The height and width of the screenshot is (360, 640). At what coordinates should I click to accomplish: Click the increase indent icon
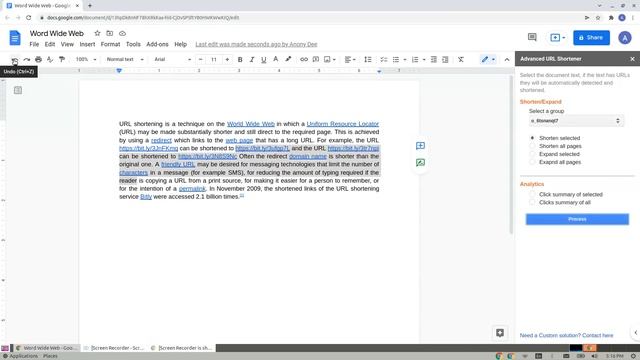point(445,60)
